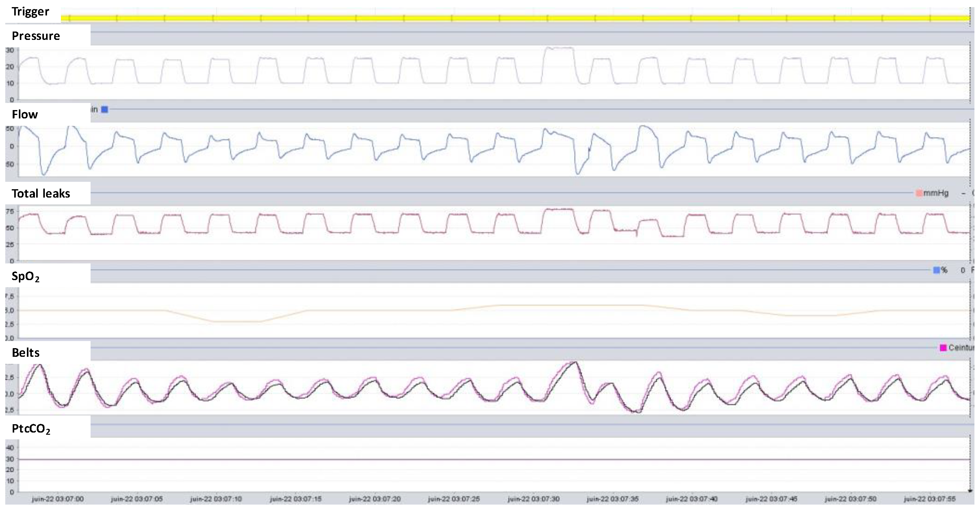
Task: Select the PtcCO2 channel label
Action: [x=31, y=429]
